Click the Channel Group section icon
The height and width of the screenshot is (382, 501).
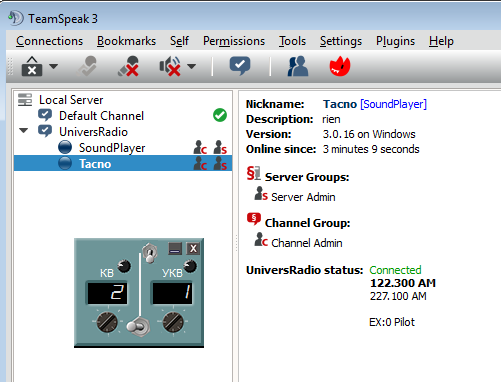[254, 220]
